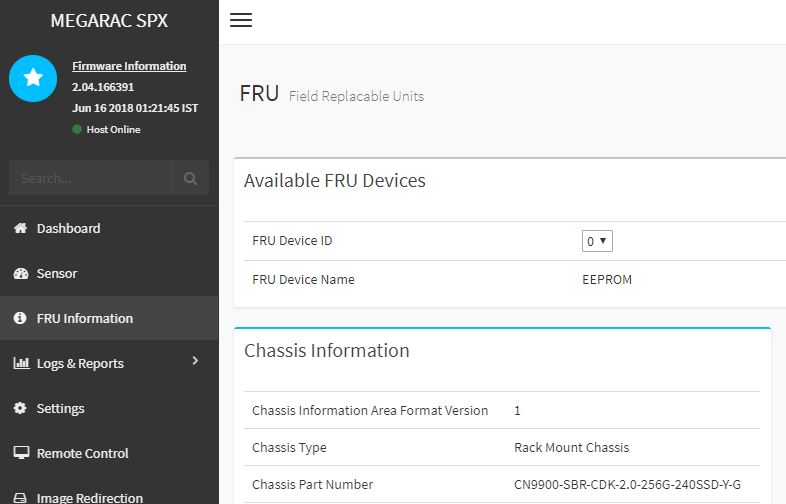Go to the Sensor page
The height and width of the screenshot is (504, 786).
(x=57, y=273)
